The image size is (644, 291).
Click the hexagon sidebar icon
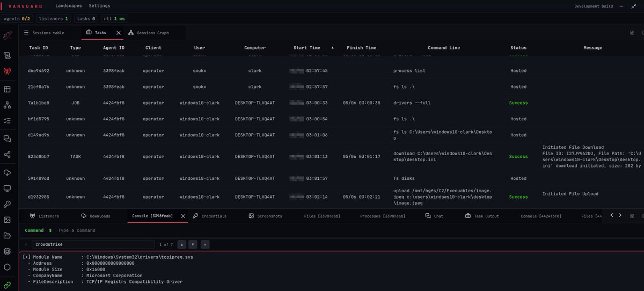(8, 267)
